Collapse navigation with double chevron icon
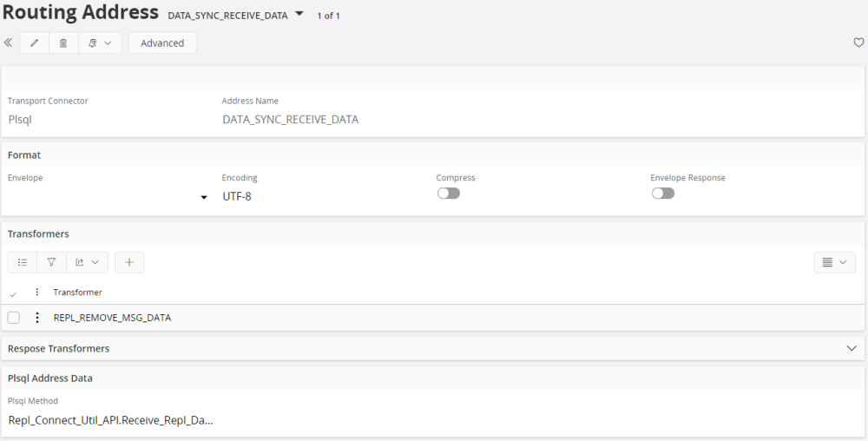Screen dimensions: 868x441 click(x=8, y=43)
